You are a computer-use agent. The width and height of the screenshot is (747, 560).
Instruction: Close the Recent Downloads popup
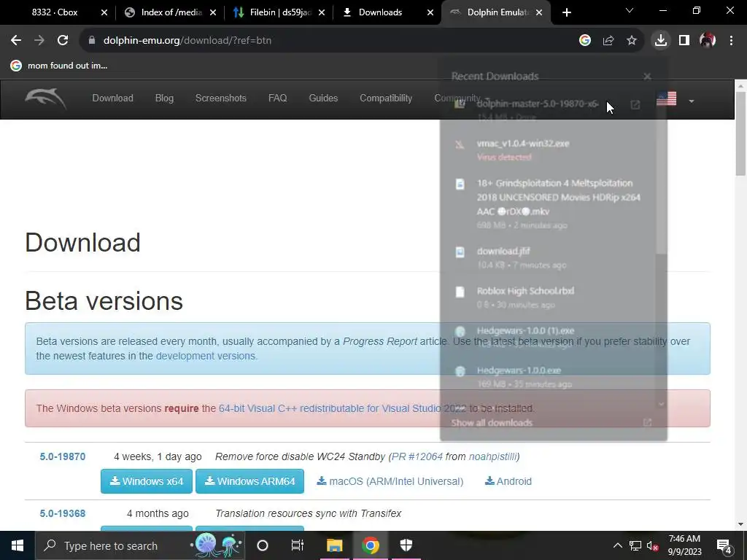tap(647, 76)
